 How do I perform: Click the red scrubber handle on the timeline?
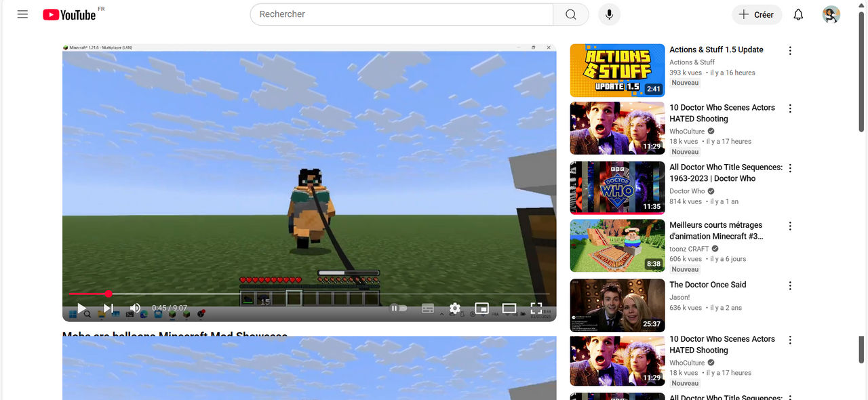108,294
